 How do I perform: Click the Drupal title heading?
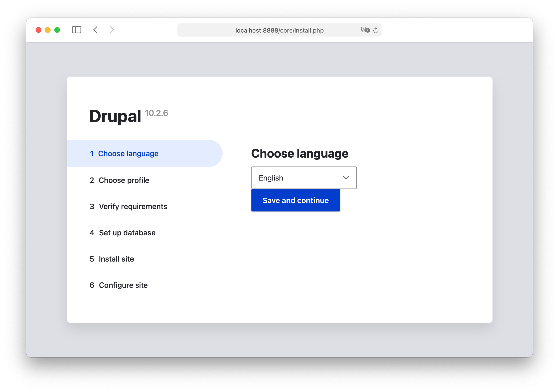115,116
